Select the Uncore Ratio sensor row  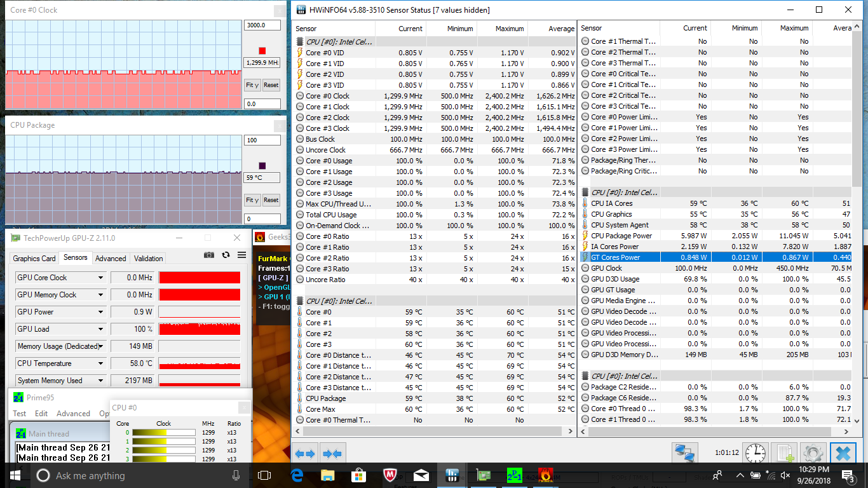[x=436, y=280]
